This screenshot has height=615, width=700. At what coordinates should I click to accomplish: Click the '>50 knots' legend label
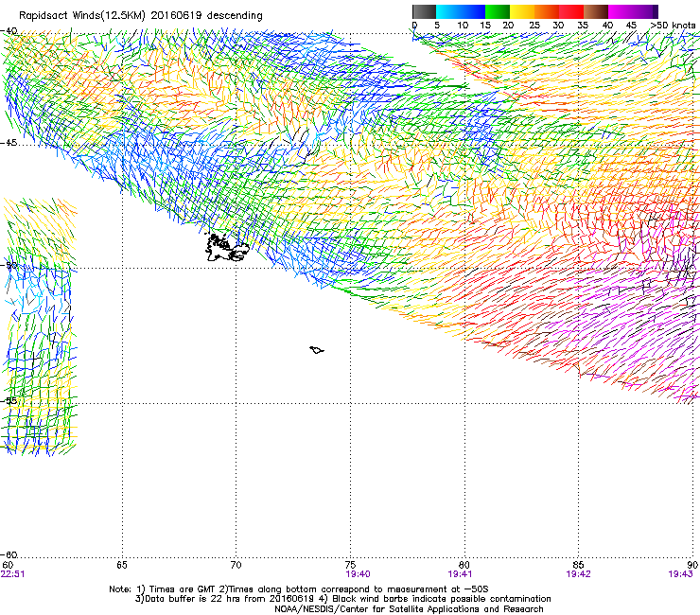[x=674, y=26]
